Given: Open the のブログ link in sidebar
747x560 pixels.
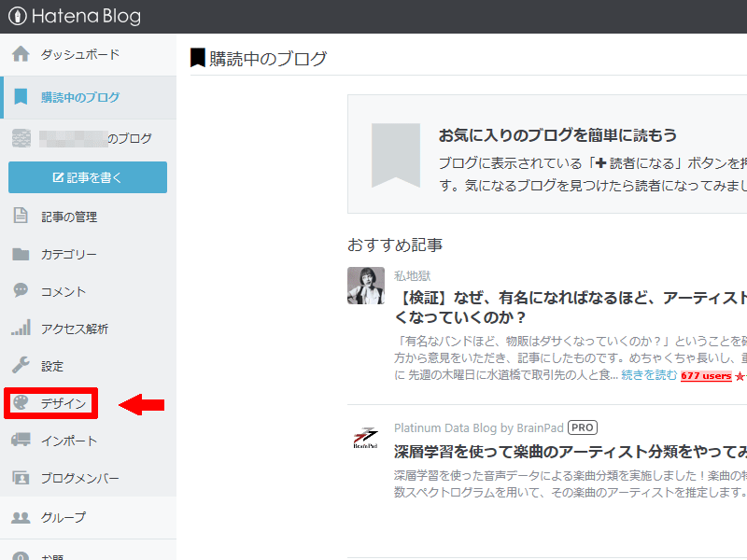Looking at the screenshot, I should pyautogui.click(x=95, y=138).
